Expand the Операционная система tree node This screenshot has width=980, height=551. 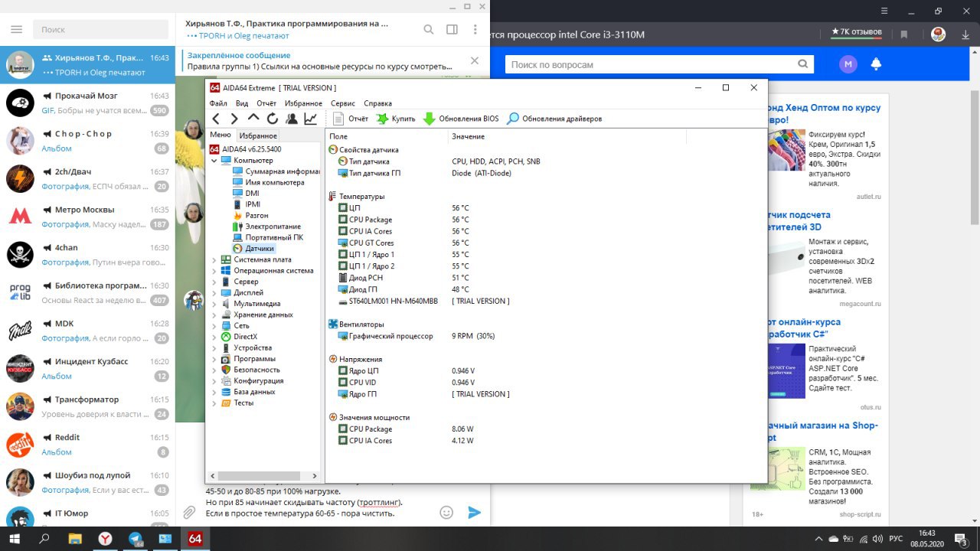coord(214,270)
